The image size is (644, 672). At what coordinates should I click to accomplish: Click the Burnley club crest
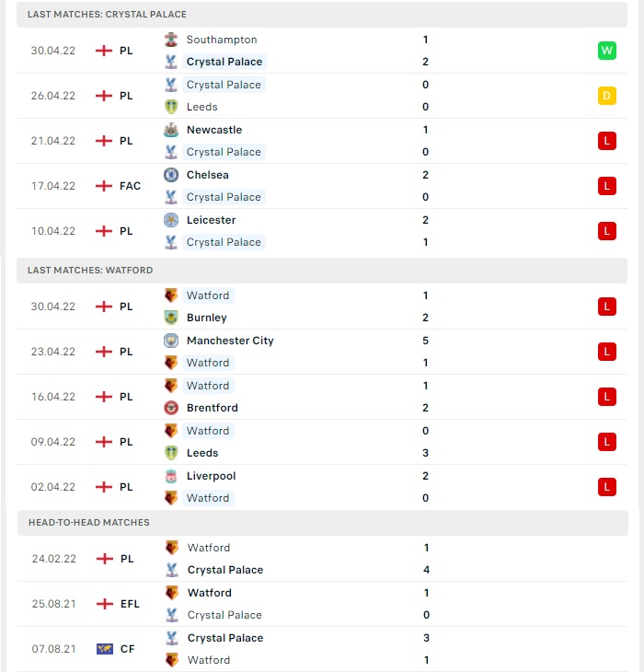pyautogui.click(x=171, y=318)
